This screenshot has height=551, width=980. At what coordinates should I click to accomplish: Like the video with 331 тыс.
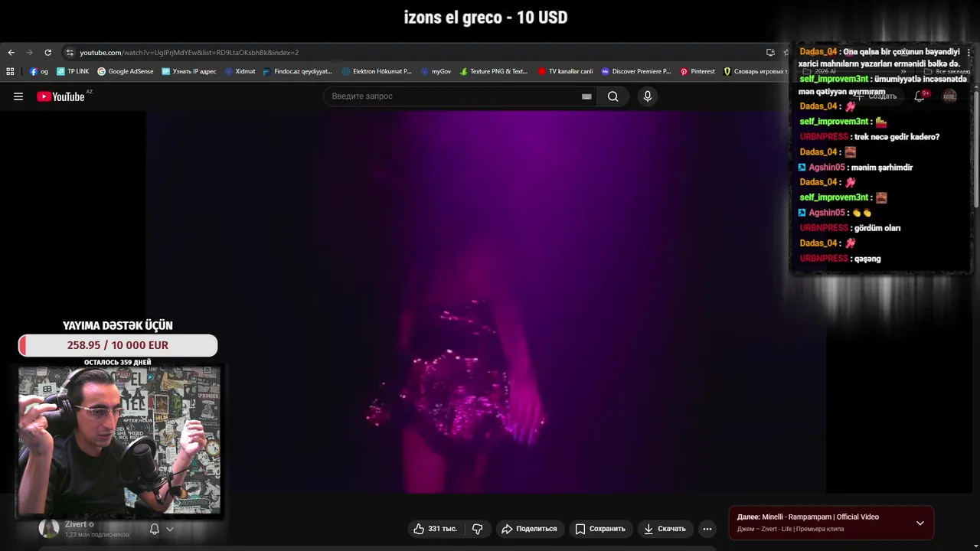pyautogui.click(x=435, y=529)
